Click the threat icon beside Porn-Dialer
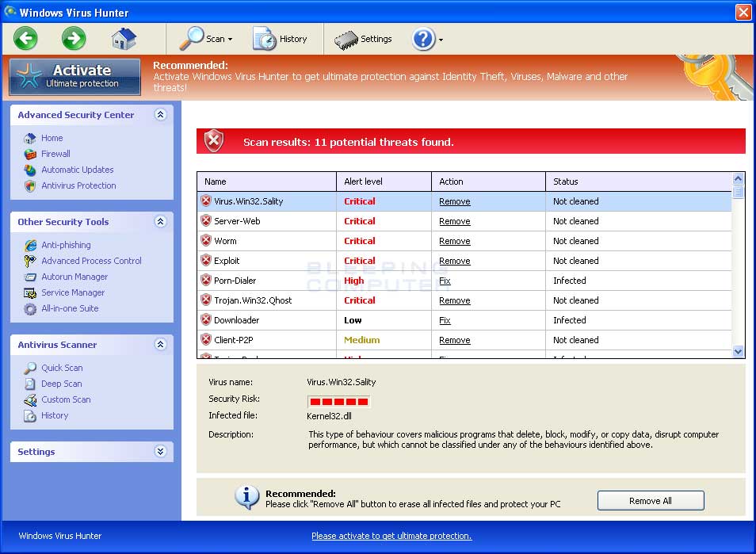Screen dimensions: 756x554 206,280
